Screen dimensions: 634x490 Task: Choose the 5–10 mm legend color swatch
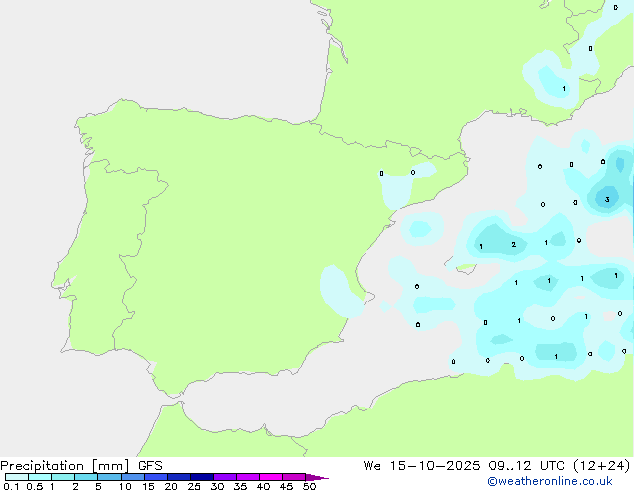[x=109, y=477]
